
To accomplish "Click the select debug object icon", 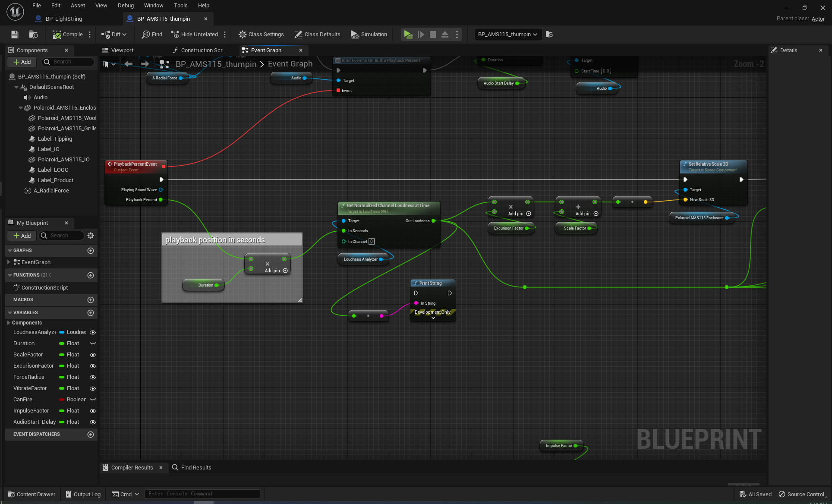I will [549, 35].
